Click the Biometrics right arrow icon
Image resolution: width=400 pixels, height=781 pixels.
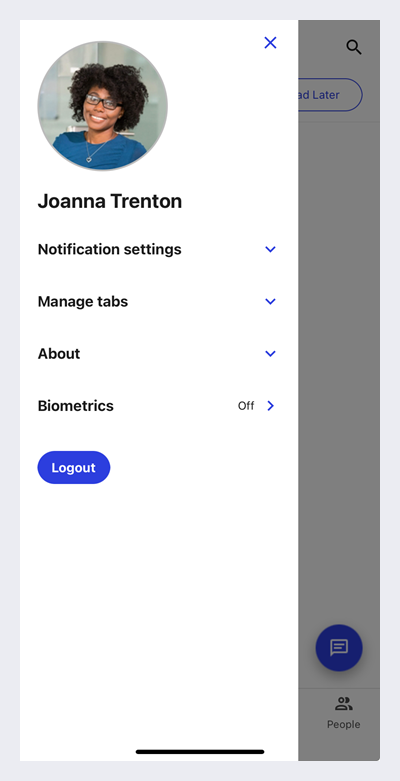270,406
